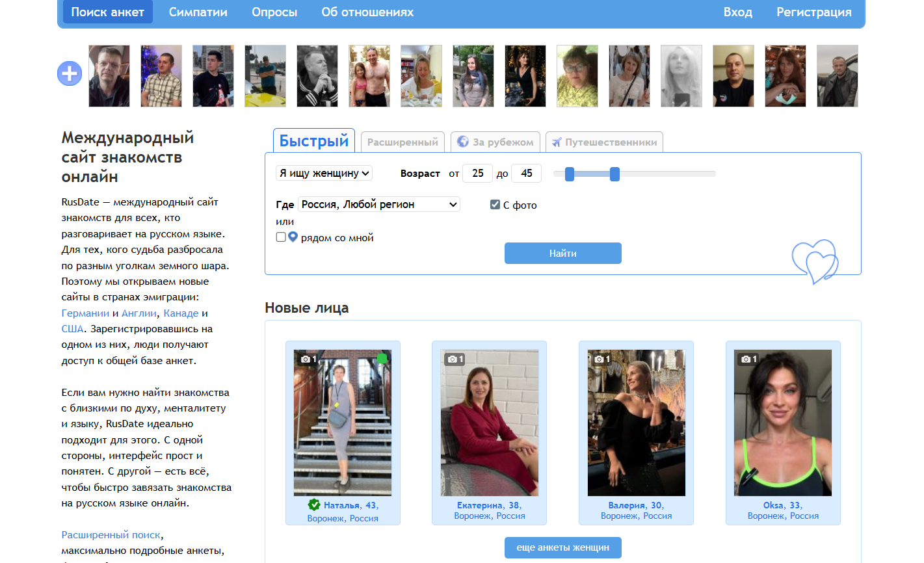Click the Регистрация link

[814, 12]
